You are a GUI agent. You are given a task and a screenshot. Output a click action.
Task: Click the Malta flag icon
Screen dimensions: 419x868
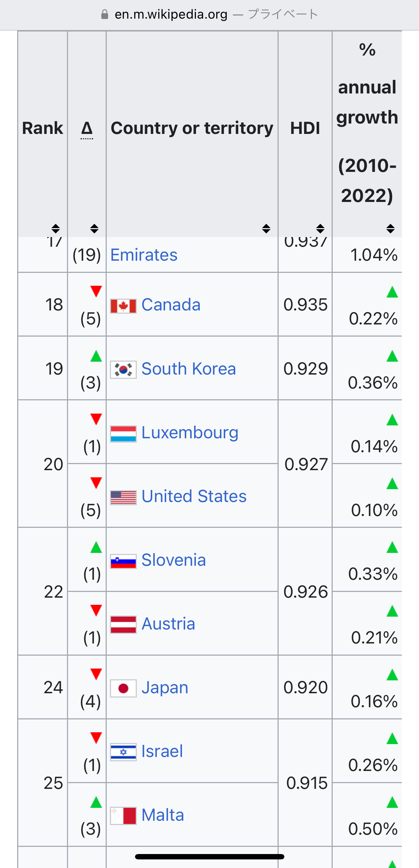pos(123,816)
